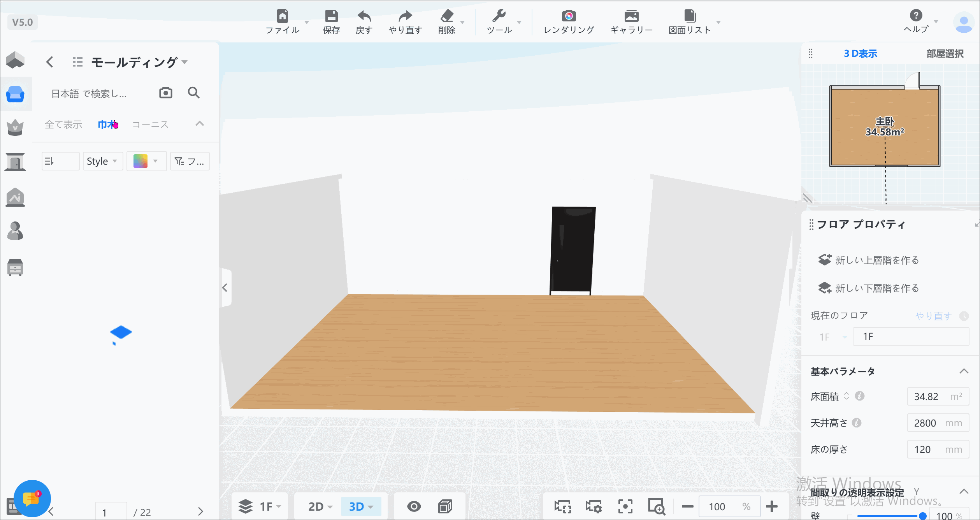The width and height of the screenshot is (980, 520).
Task: Open the crown VIP sidebar icon
Action: tap(15, 127)
